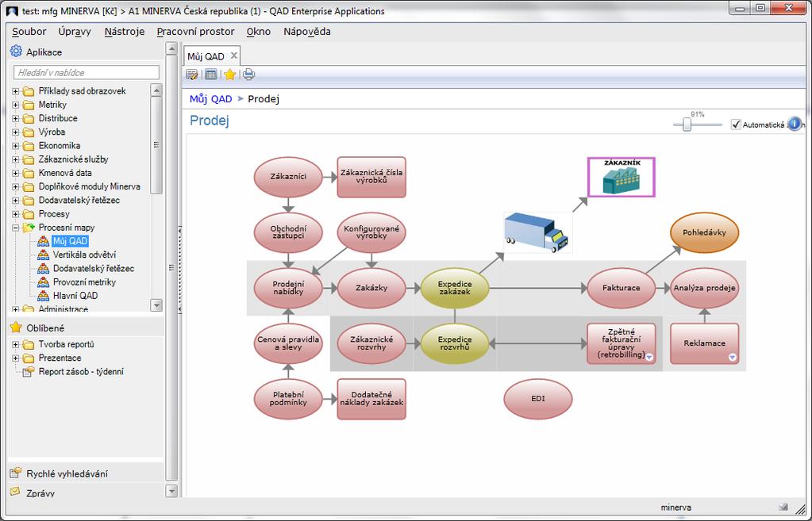Open the Zprávy panel header

point(86,492)
